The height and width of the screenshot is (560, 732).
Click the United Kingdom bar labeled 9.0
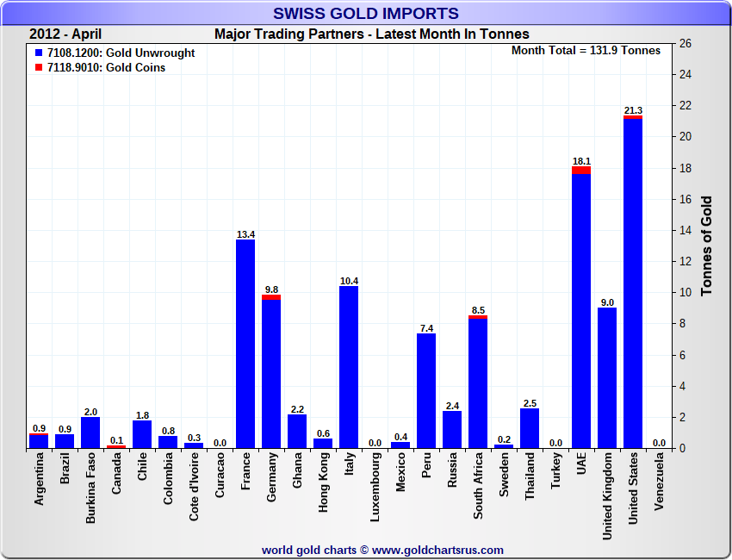607,378
